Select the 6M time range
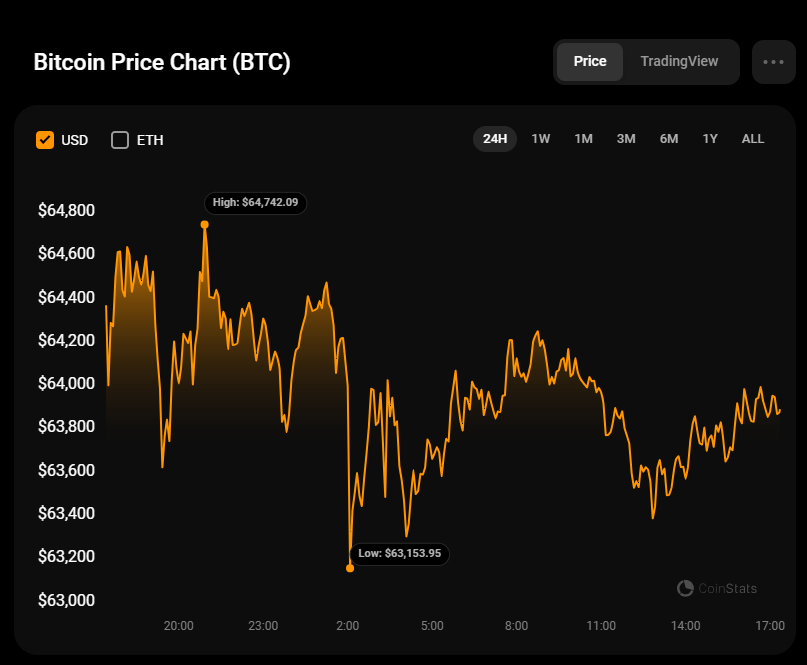The image size is (807, 665). tap(669, 139)
